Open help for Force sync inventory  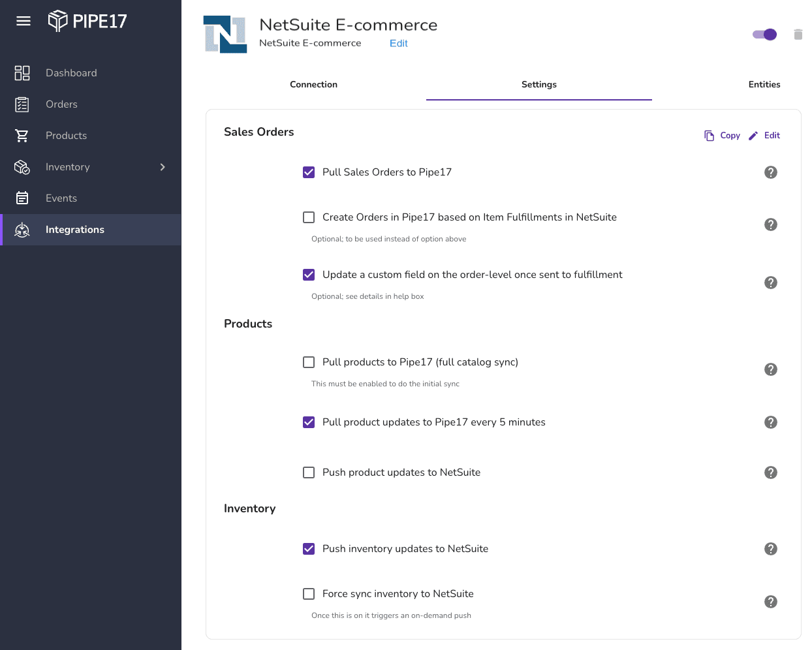(x=771, y=602)
